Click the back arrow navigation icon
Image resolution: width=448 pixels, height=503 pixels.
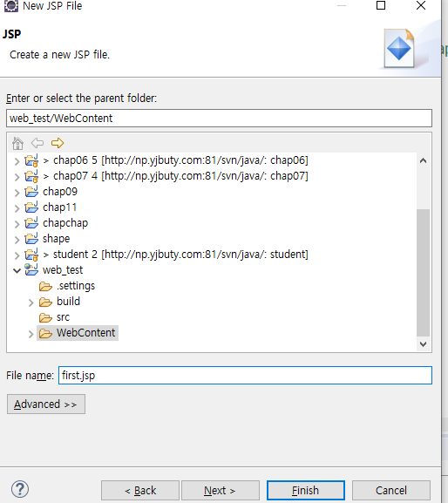[x=37, y=143]
